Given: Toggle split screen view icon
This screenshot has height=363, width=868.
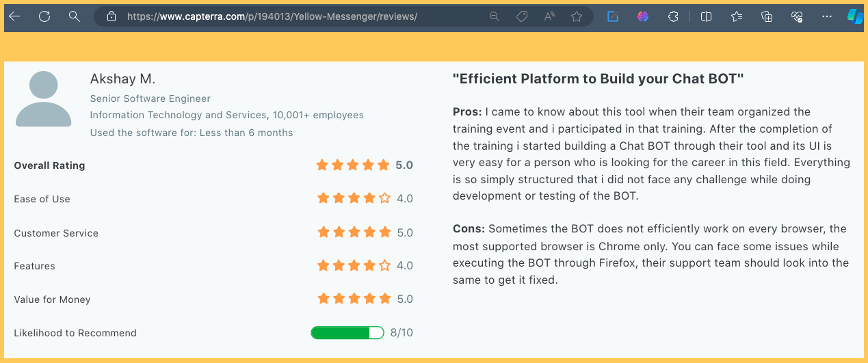Looking at the screenshot, I should [707, 16].
